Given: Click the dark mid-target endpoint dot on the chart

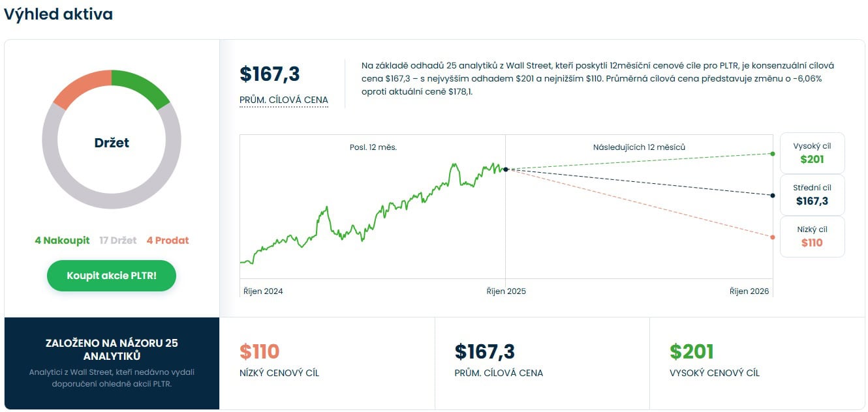Looking at the screenshot, I should click(x=773, y=196).
